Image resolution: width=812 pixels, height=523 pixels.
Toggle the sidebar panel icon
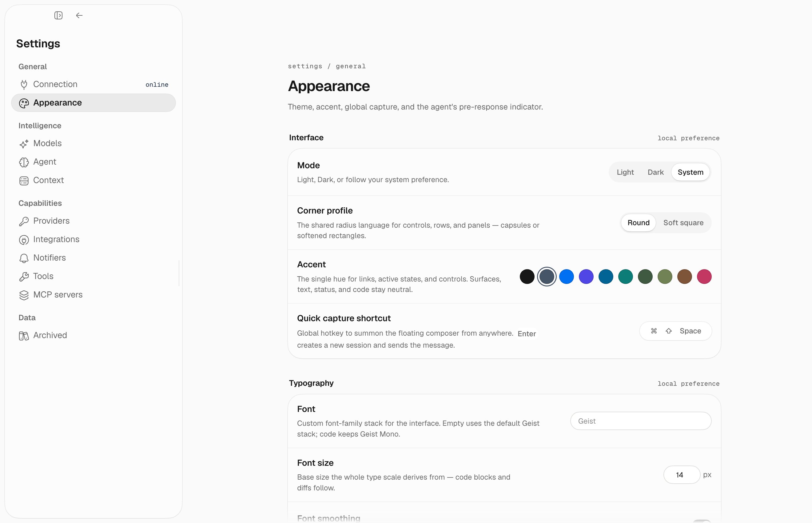[58, 15]
